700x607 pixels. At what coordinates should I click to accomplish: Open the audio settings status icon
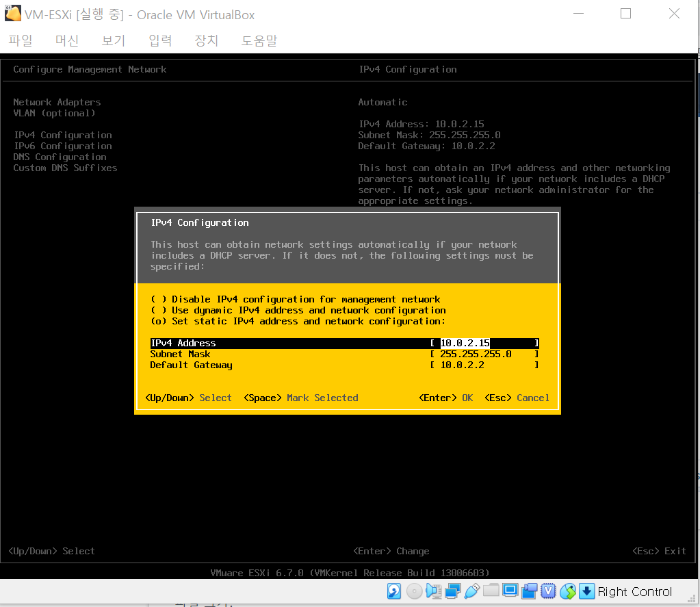click(434, 591)
